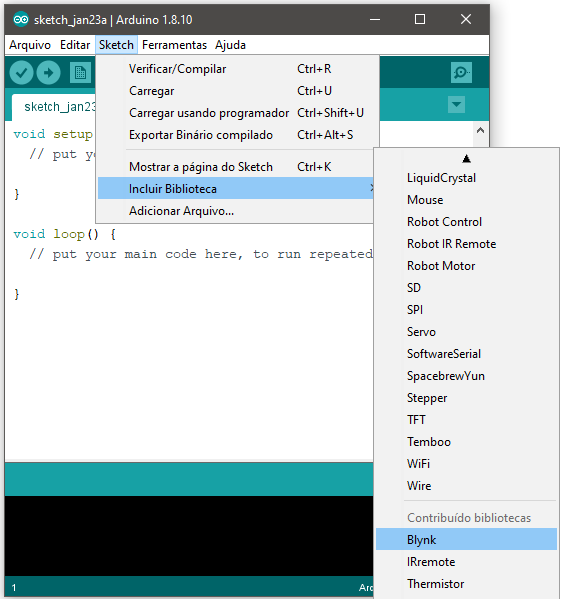Viewport: 564px width, 599px height.
Task: Choose the TFT library
Action: coord(466,420)
